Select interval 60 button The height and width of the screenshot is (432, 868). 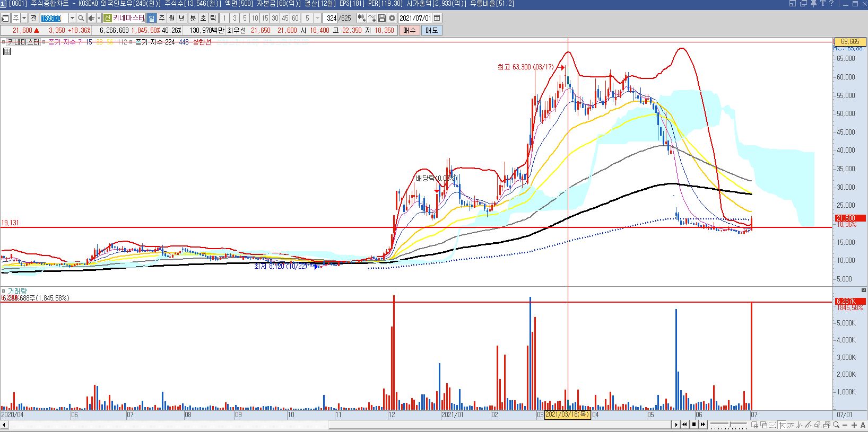(x=295, y=18)
